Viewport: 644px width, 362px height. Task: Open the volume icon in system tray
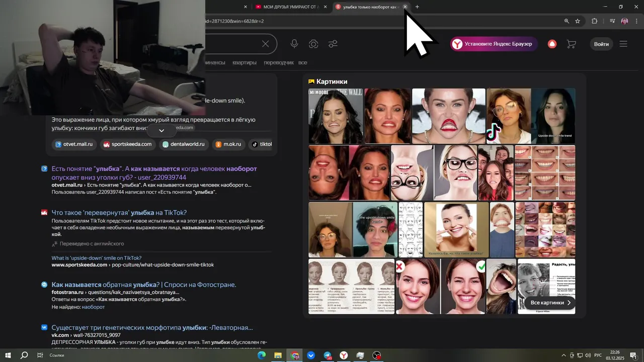tap(588, 355)
